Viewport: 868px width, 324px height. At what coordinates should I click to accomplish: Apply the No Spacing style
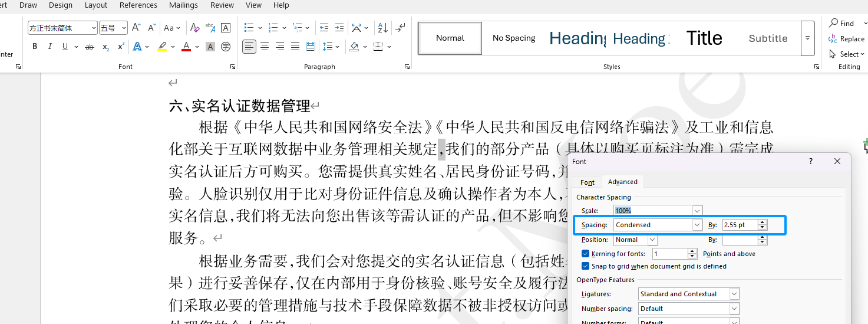point(514,38)
